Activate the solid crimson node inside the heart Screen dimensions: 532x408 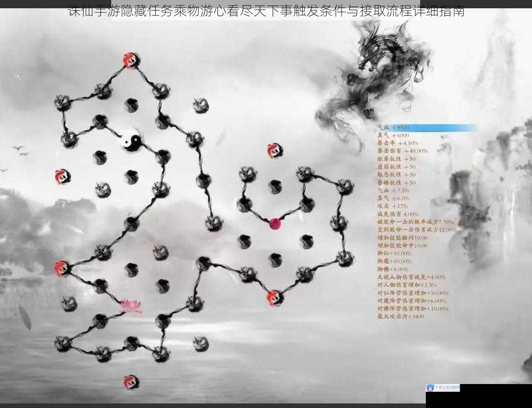coord(275,224)
